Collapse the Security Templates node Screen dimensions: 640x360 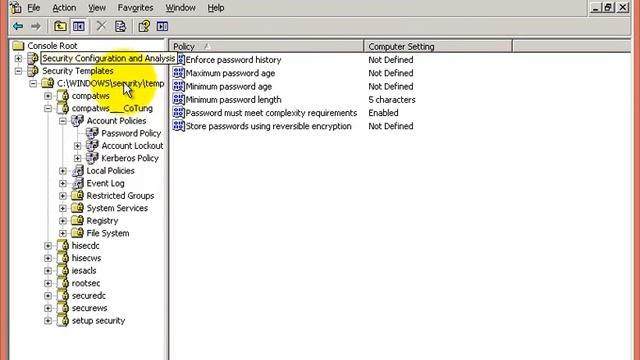(x=18, y=71)
